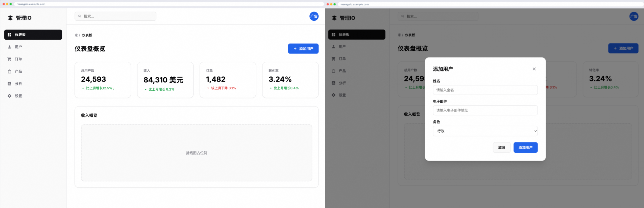Click the 产品 bag icon in left window sidebar
Image resolution: width=644 pixels, height=208 pixels.
tap(10, 71)
